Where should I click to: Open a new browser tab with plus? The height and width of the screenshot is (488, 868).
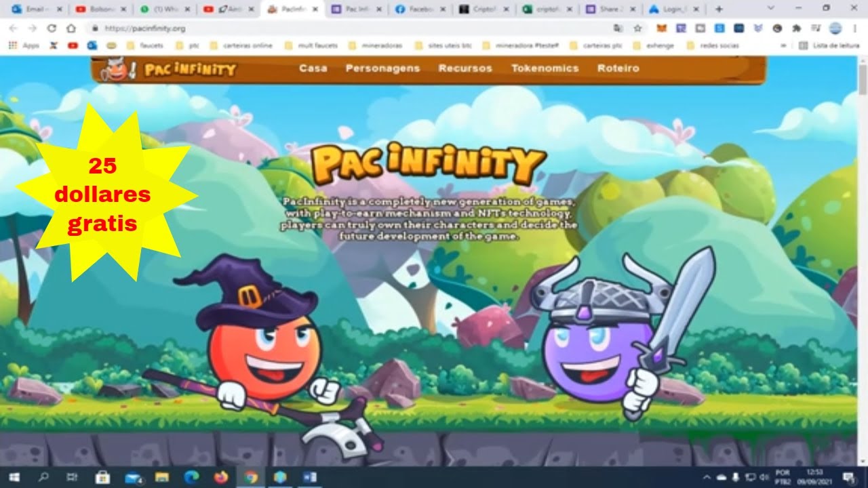[x=719, y=9]
